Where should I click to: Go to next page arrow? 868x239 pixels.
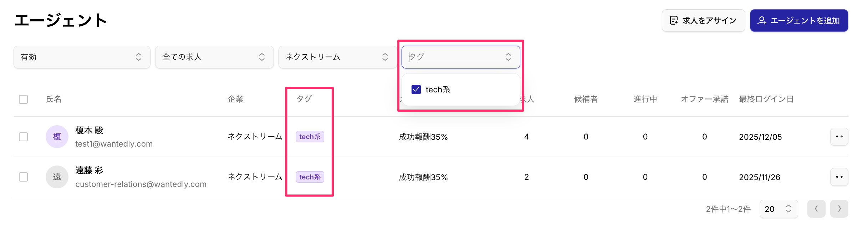click(x=839, y=209)
